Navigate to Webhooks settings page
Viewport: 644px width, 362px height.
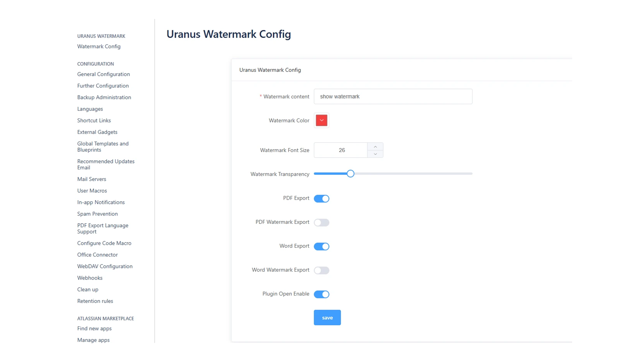90,278
